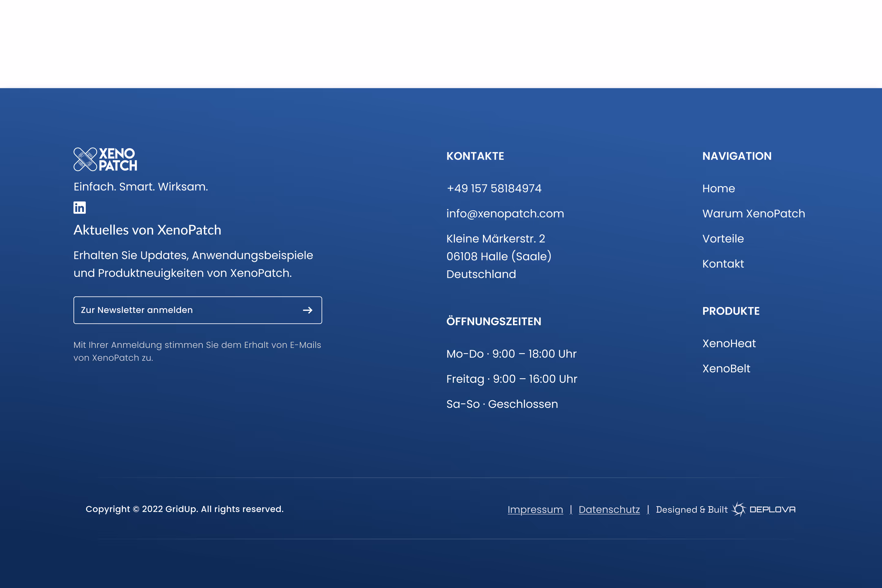The width and height of the screenshot is (882, 588).
Task: Click the PRODUKTE heading
Action: point(731,311)
